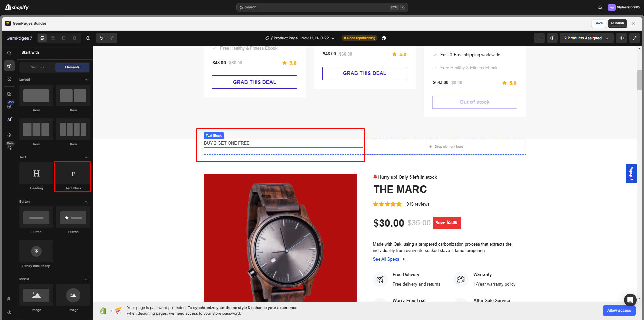Viewport: 644px width, 320px height.
Task: Open version history clock icon
Action: point(88,38)
